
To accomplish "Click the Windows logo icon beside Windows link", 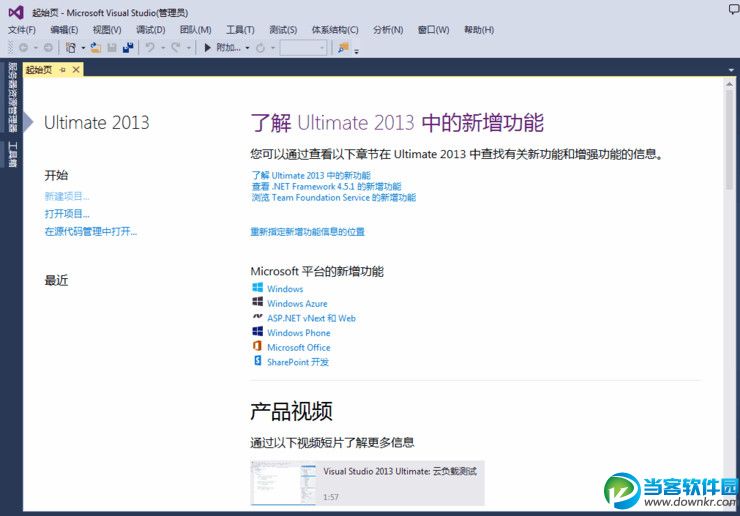I will 257,288.
